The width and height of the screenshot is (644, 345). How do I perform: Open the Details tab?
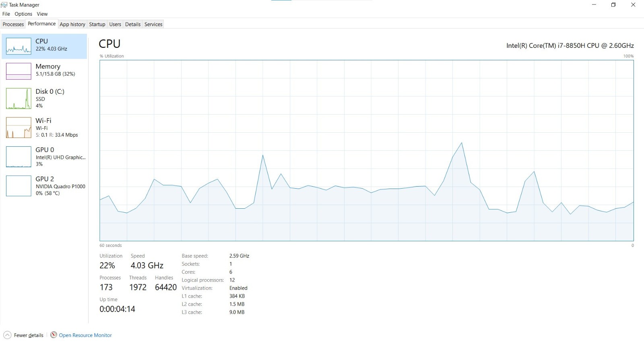click(133, 24)
